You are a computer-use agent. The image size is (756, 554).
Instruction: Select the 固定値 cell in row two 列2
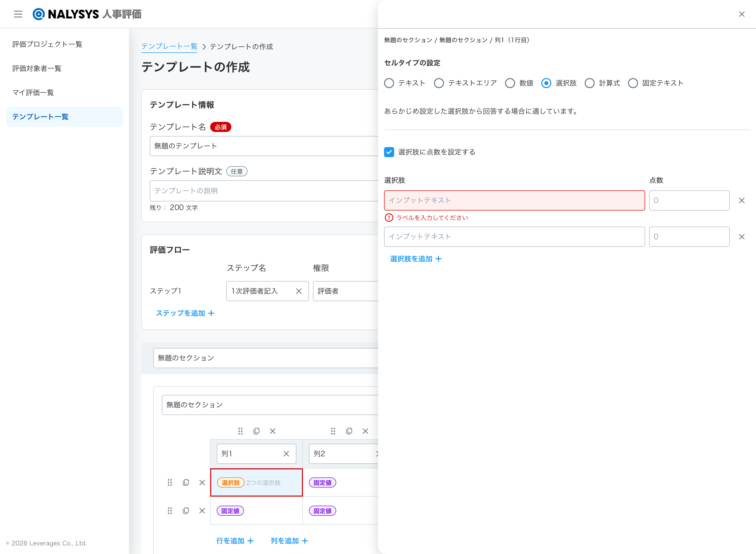coord(341,511)
